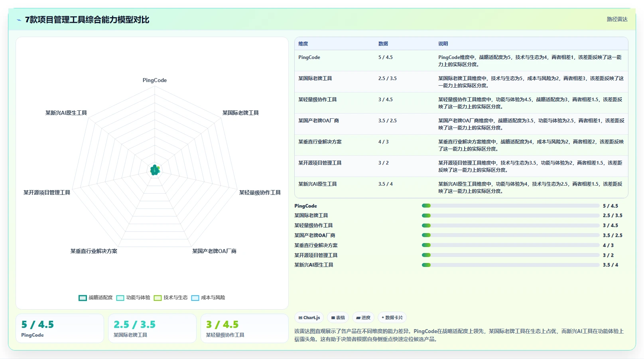Click the 某国产老牌OA厂商 axis label on the radar
This screenshot has height=359, width=644.
click(x=214, y=251)
